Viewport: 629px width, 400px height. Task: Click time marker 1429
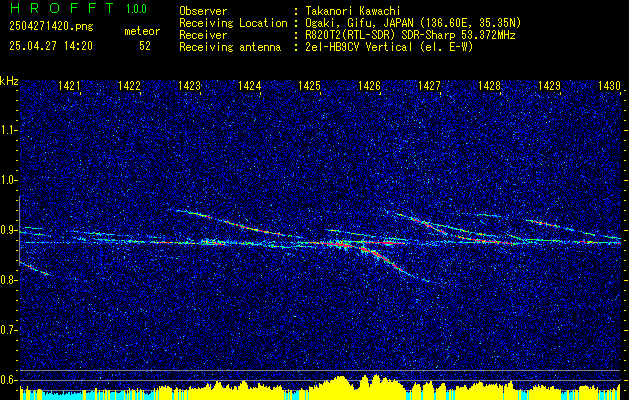549,85
